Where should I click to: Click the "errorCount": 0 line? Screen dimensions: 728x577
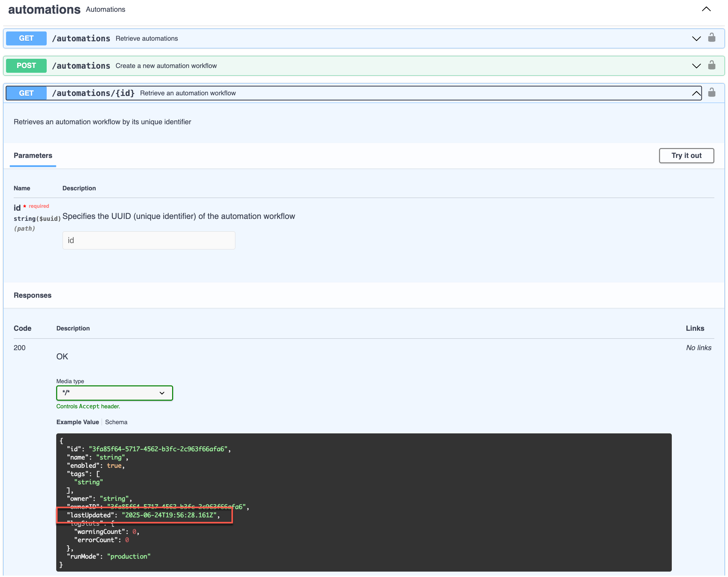coord(102,540)
